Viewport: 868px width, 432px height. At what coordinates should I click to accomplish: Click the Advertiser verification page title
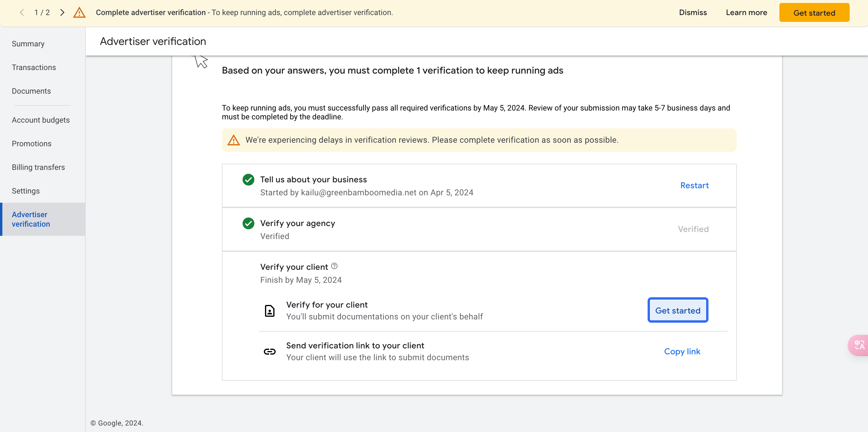click(x=153, y=41)
